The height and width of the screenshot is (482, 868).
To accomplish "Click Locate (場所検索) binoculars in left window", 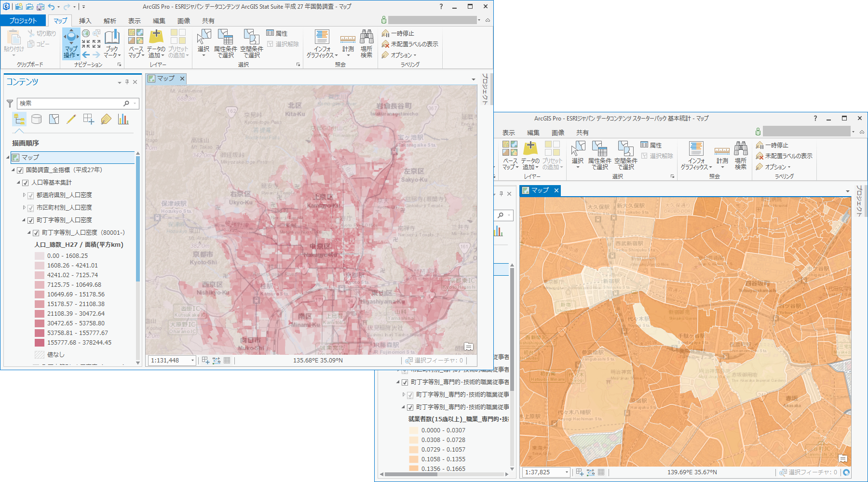I will pos(366,43).
